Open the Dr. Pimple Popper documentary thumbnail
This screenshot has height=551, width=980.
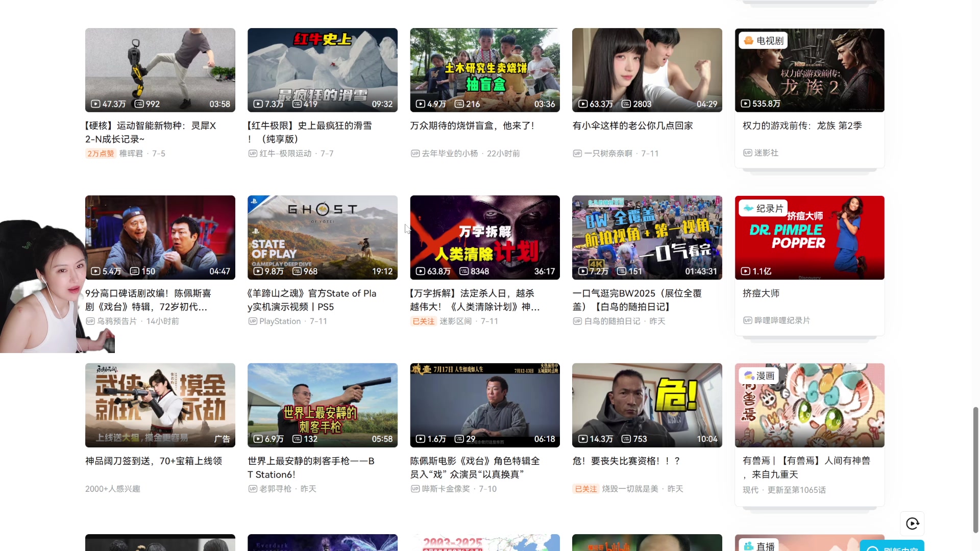pyautogui.click(x=810, y=237)
